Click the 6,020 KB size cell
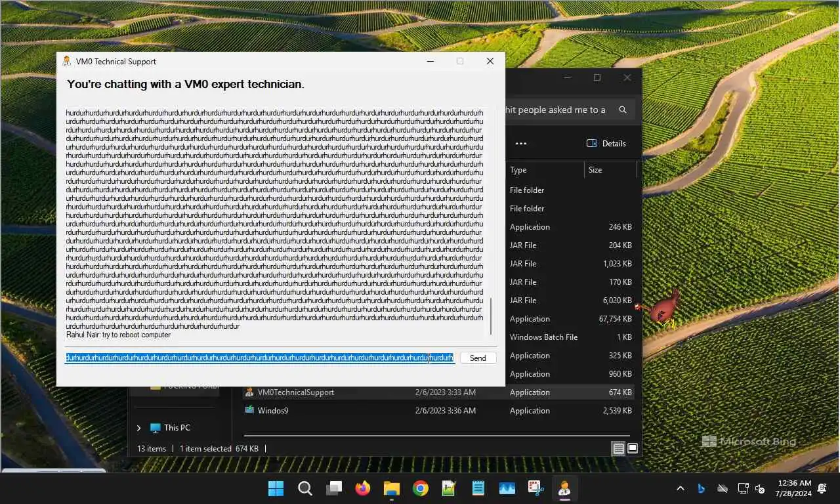This screenshot has width=840, height=504. click(x=617, y=301)
